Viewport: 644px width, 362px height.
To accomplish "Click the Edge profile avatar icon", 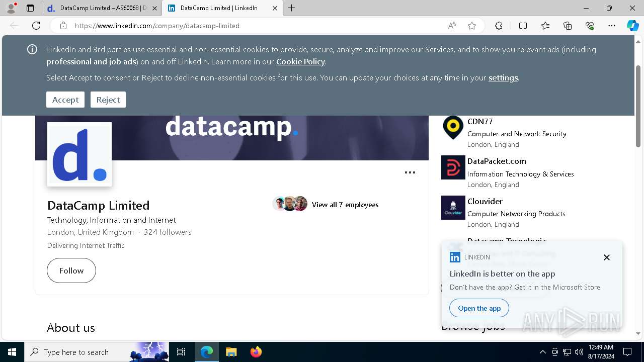I will click(11, 8).
